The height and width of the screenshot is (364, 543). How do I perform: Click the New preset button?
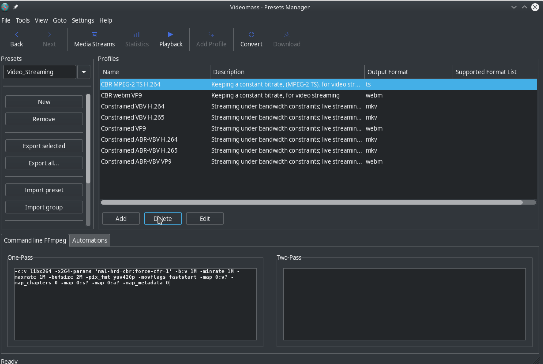44,102
